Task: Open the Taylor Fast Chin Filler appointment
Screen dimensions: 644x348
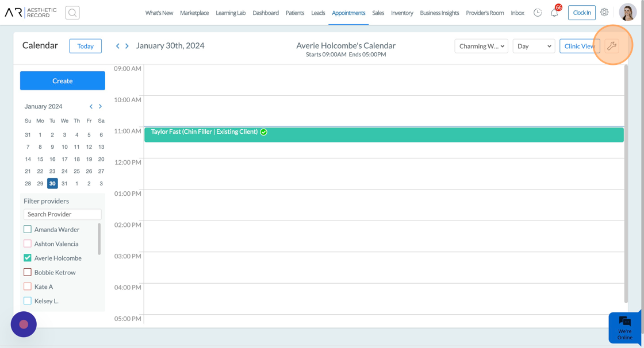Action: click(384, 135)
